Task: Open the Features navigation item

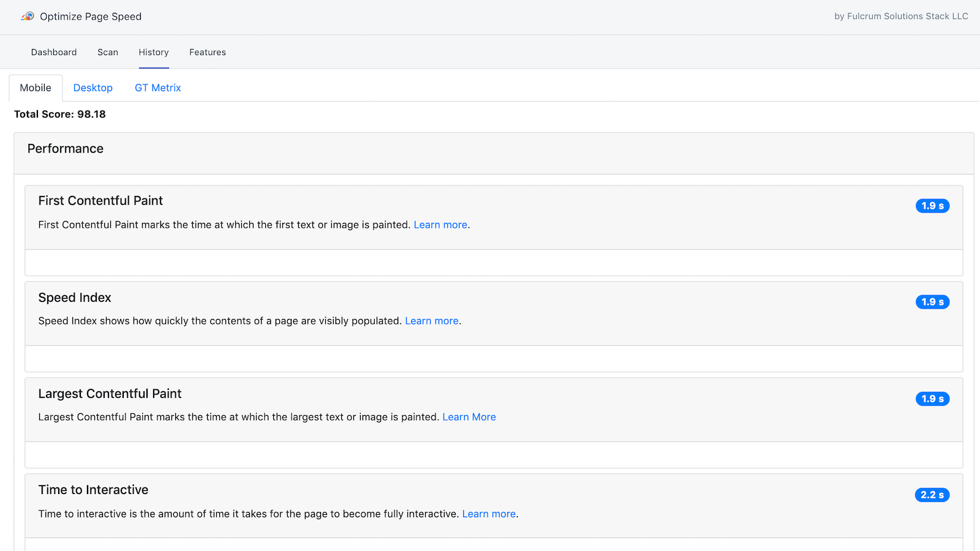Action: coord(208,52)
